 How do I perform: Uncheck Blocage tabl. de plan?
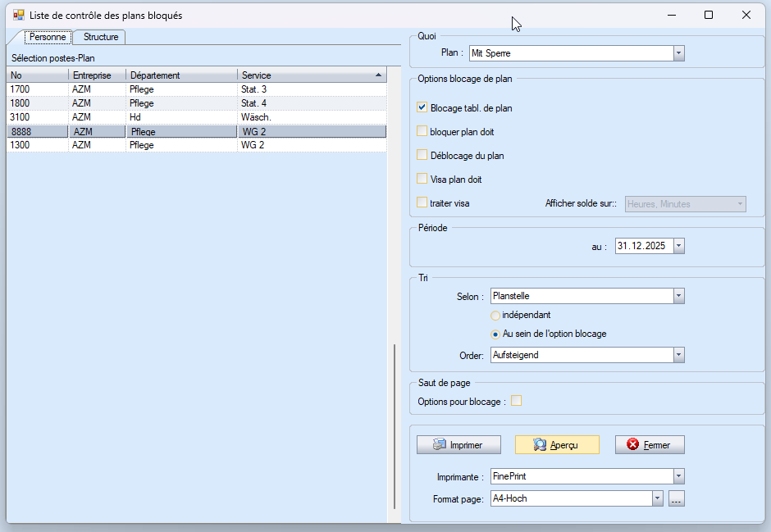pyautogui.click(x=422, y=107)
